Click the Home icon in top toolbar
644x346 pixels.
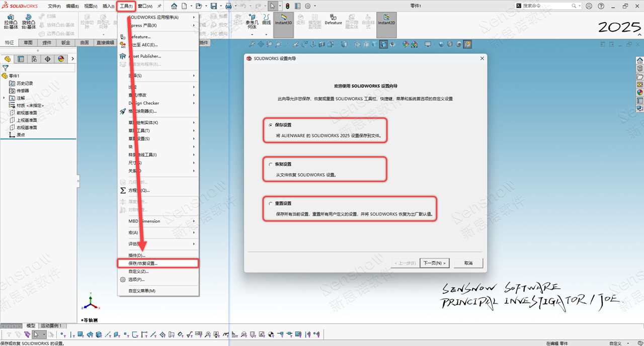(174, 6)
